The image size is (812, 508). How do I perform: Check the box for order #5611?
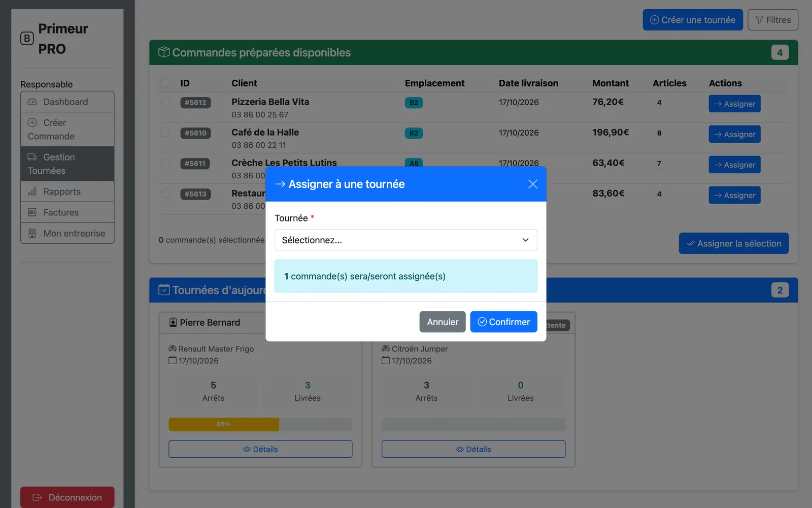(x=165, y=163)
